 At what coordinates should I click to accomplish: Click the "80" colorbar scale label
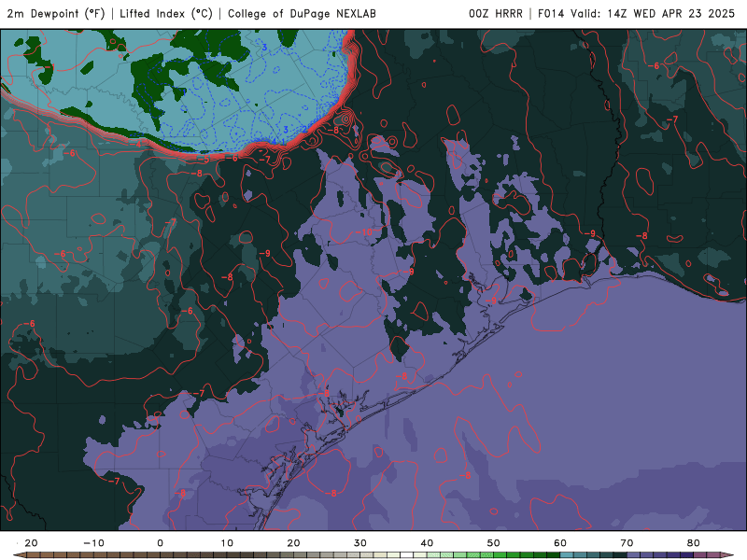tap(694, 543)
